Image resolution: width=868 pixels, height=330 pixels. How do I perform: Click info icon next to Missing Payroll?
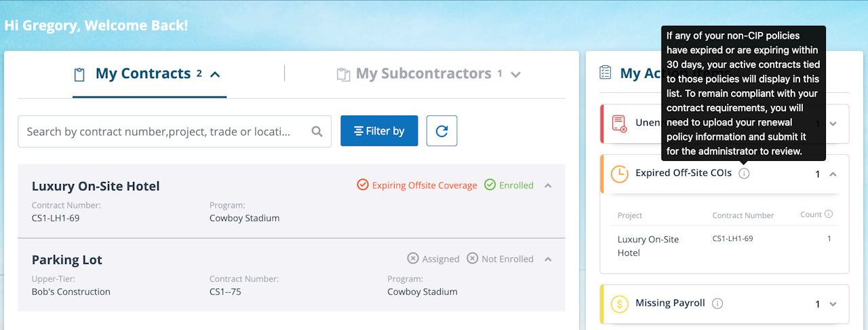pyautogui.click(x=717, y=304)
